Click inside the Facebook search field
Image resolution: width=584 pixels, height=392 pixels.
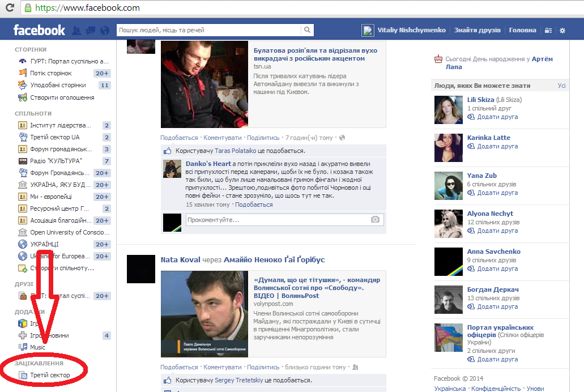tap(209, 30)
